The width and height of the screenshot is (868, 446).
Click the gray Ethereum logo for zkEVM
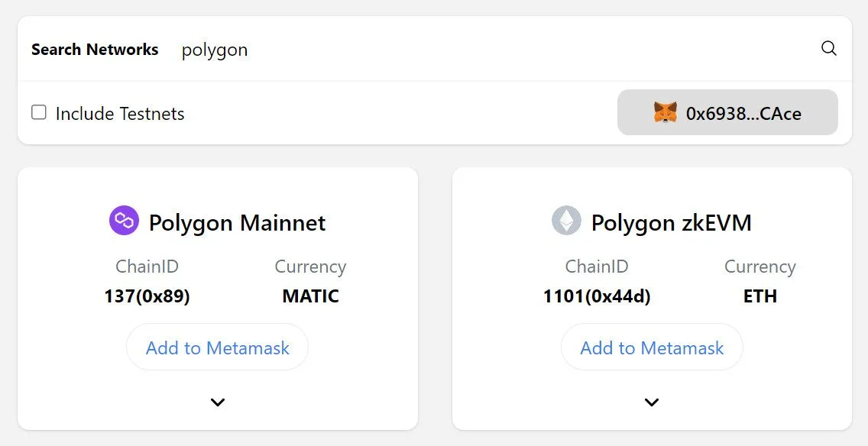tap(566, 221)
